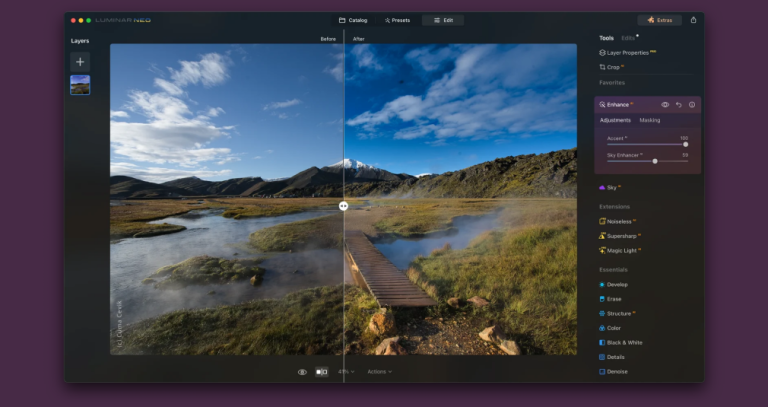Screen dimensions: 768x407
Task: Click the Favorites section label
Action: [x=612, y=83]
